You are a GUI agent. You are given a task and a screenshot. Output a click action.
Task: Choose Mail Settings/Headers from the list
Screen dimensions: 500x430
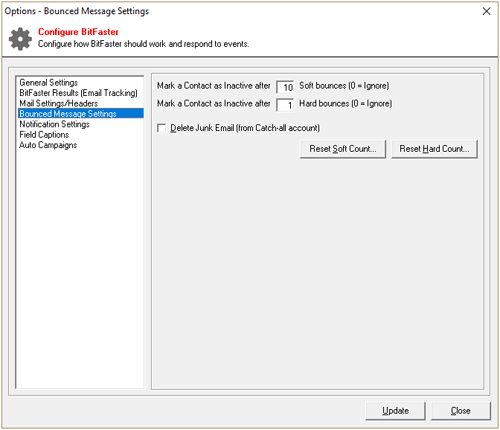[58, 103]
